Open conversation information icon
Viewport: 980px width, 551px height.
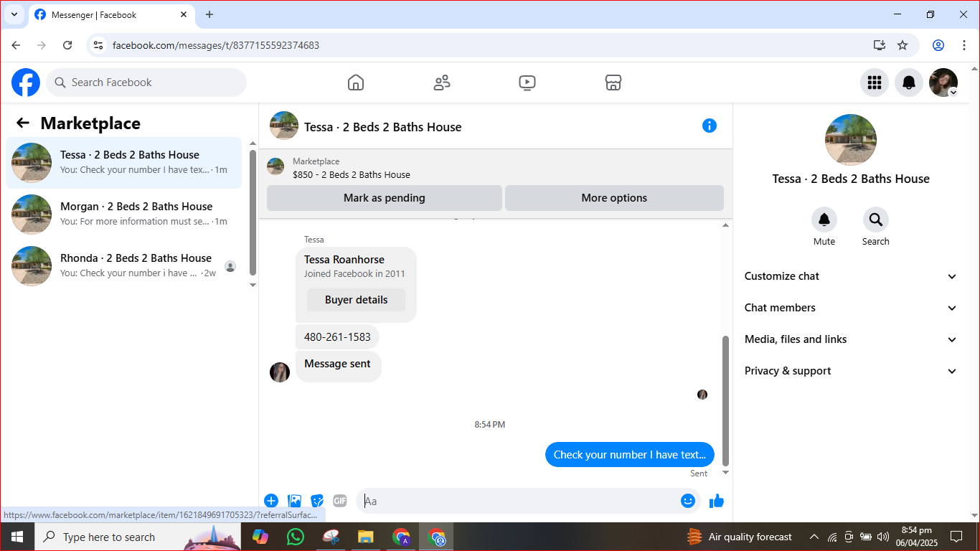click(x=710, y=126)
